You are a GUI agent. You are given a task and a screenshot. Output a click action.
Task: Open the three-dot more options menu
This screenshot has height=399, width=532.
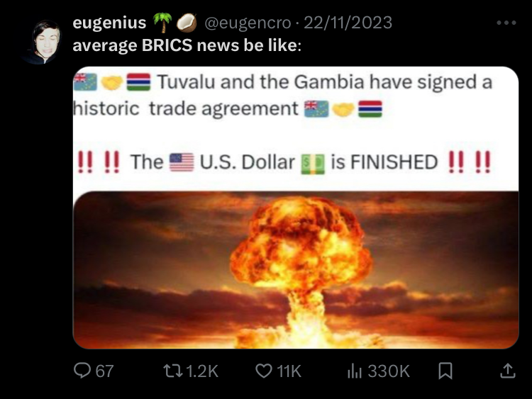tap(506, 23)
